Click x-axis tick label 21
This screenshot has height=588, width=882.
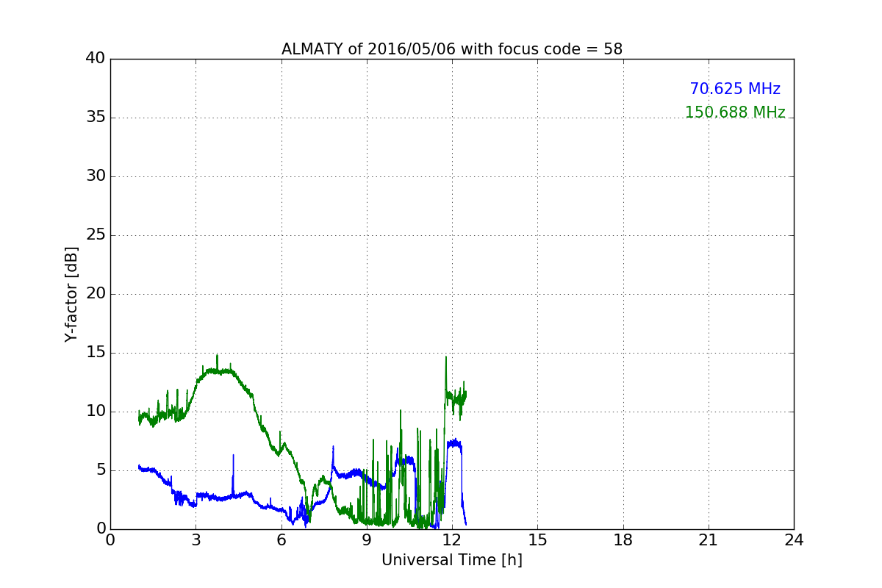[709, 540]
